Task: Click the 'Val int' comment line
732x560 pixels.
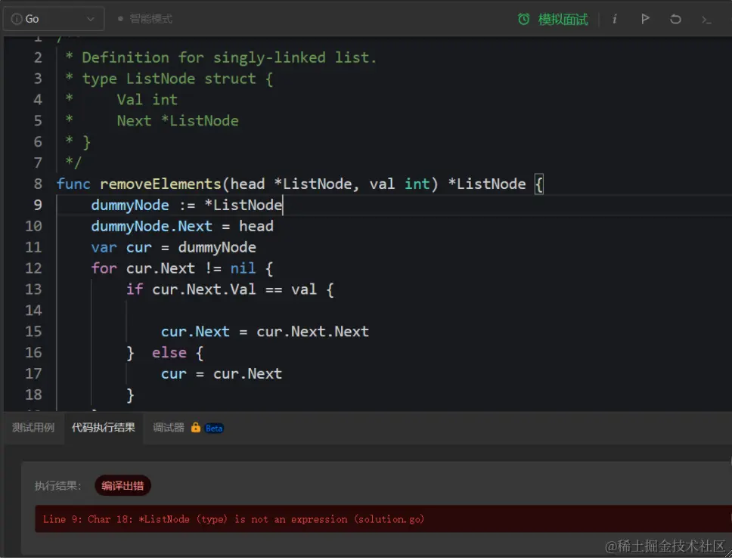Action: pos(147,100)
